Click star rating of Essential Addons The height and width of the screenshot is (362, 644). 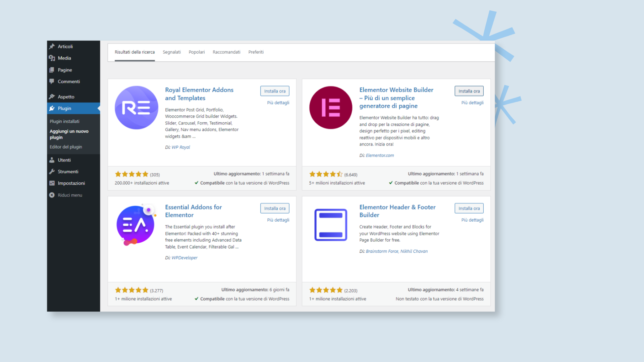point(131,290)
